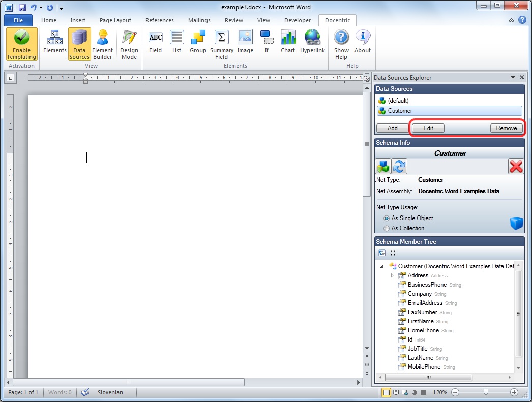
Task: Switch to the References tab
Action: pos(160,20)
